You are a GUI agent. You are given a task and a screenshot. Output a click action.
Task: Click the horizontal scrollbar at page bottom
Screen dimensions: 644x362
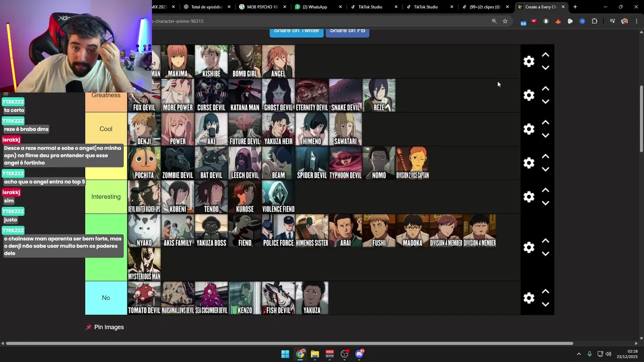[x=289, y=343]
